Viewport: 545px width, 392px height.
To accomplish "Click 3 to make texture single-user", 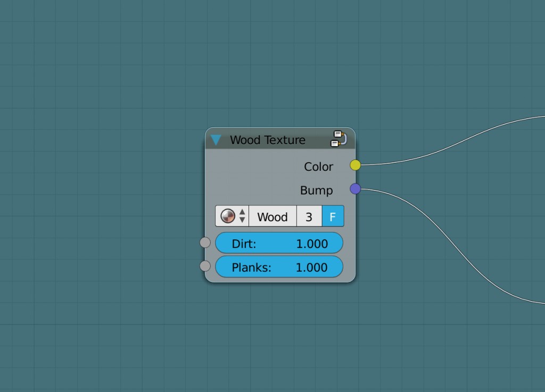I will tap(309, 216).
